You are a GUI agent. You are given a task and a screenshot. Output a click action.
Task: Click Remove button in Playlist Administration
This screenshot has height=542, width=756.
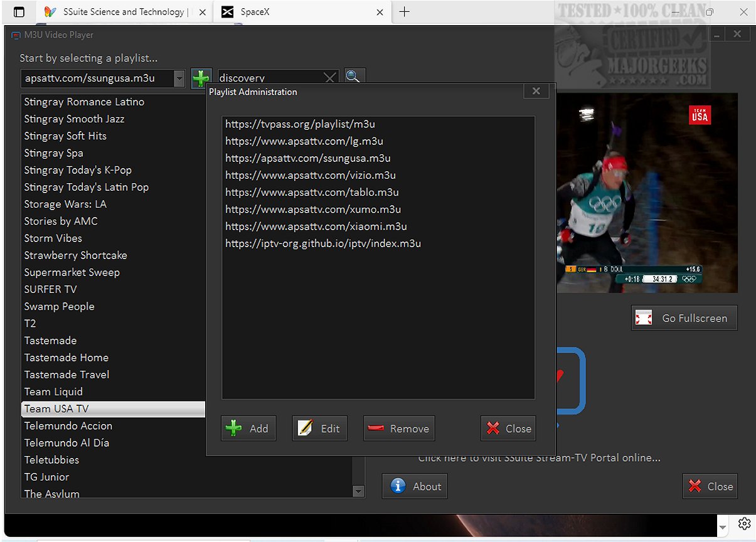tap(399, 428)
